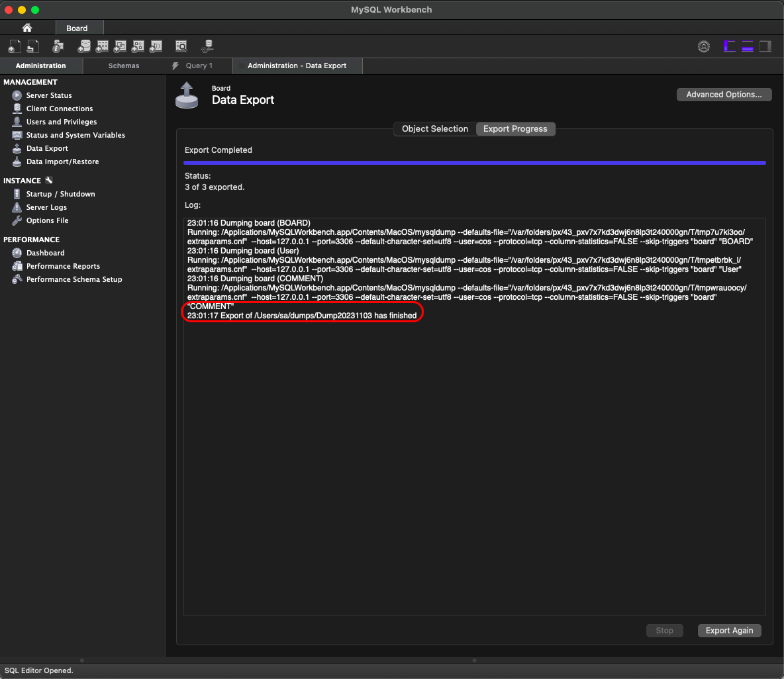Click Performance Schema Setup icon
Image resolution: width=784 pixels, height=679 pixels.
(x=17, y=279)
